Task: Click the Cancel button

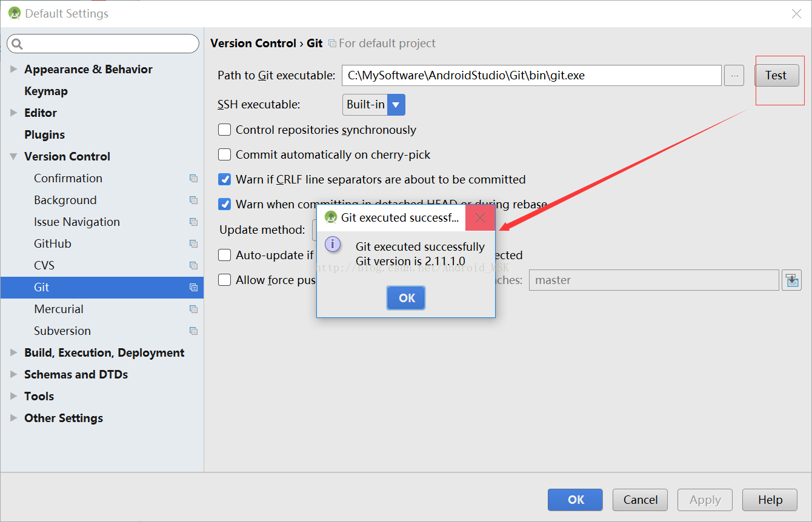Action: point(640,500)
